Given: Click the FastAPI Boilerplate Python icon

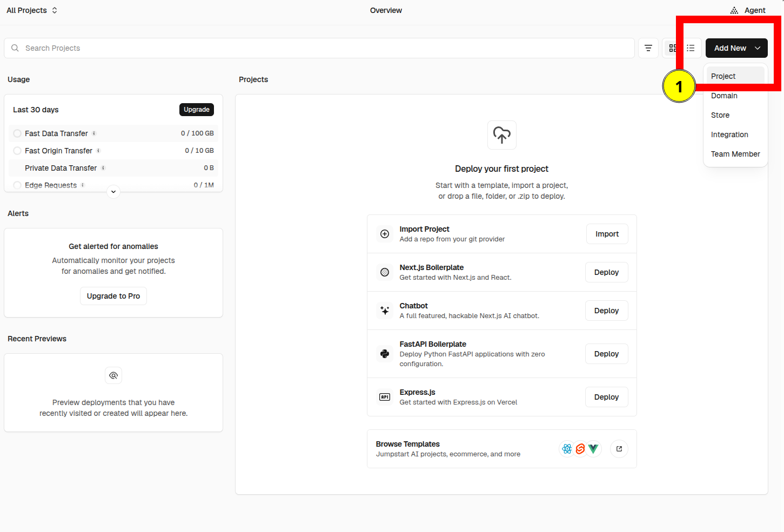Looking at the screenshot, I should (385, 354).
